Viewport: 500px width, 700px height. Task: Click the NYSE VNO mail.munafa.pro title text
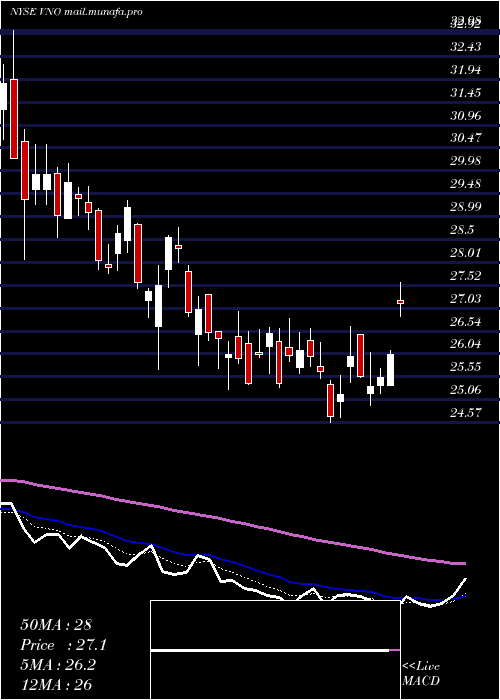point(76,12)
